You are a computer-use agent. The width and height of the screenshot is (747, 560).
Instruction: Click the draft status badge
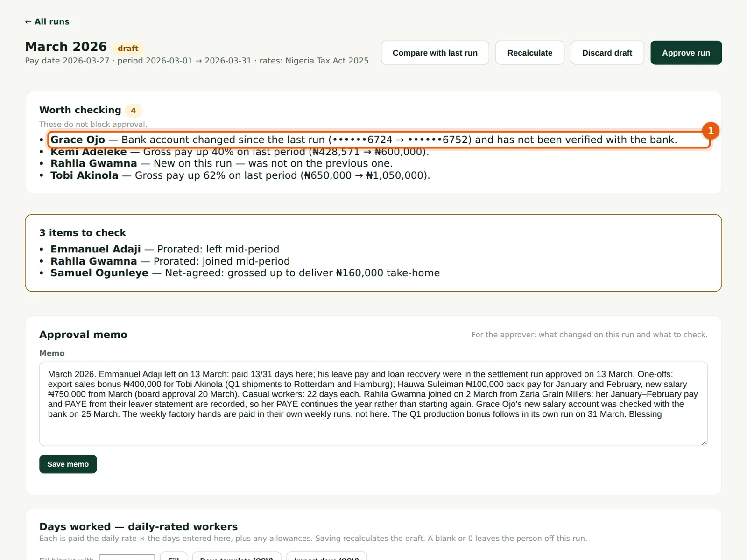pos(128,48)
